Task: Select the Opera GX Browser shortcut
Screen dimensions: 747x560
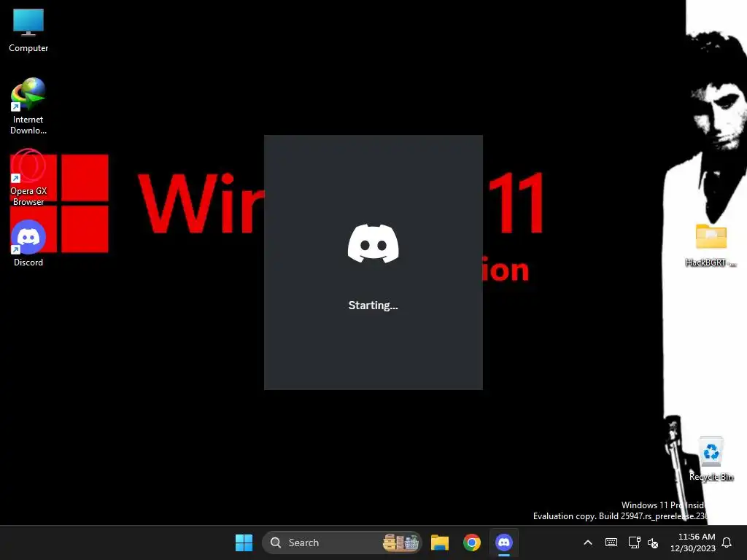Action: (28, 178)
